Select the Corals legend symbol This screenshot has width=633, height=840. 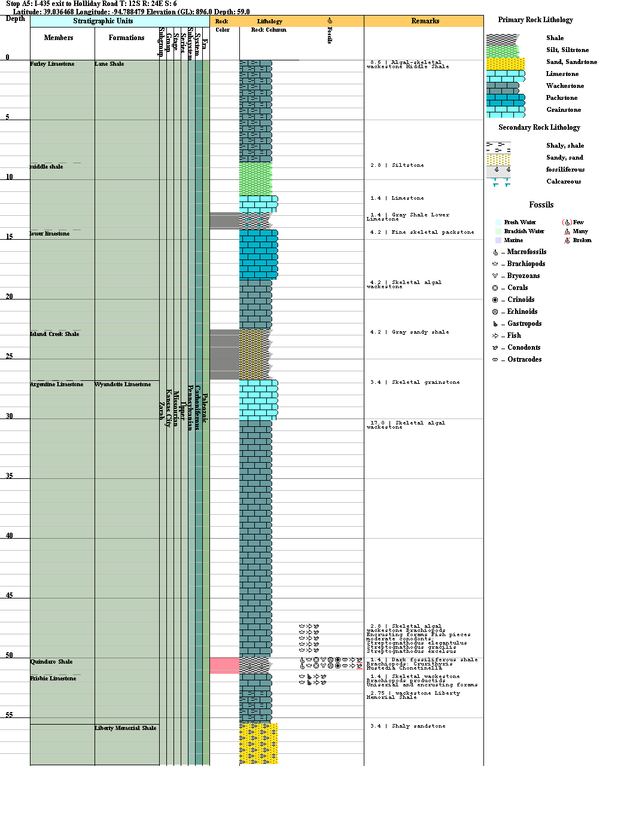click(x=495, y=288)
